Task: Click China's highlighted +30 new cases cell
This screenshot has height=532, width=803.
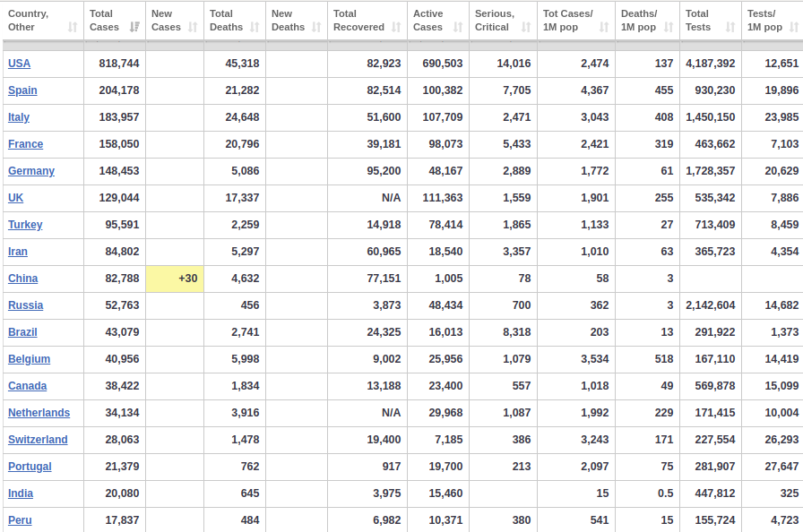Action: [175, 279]
